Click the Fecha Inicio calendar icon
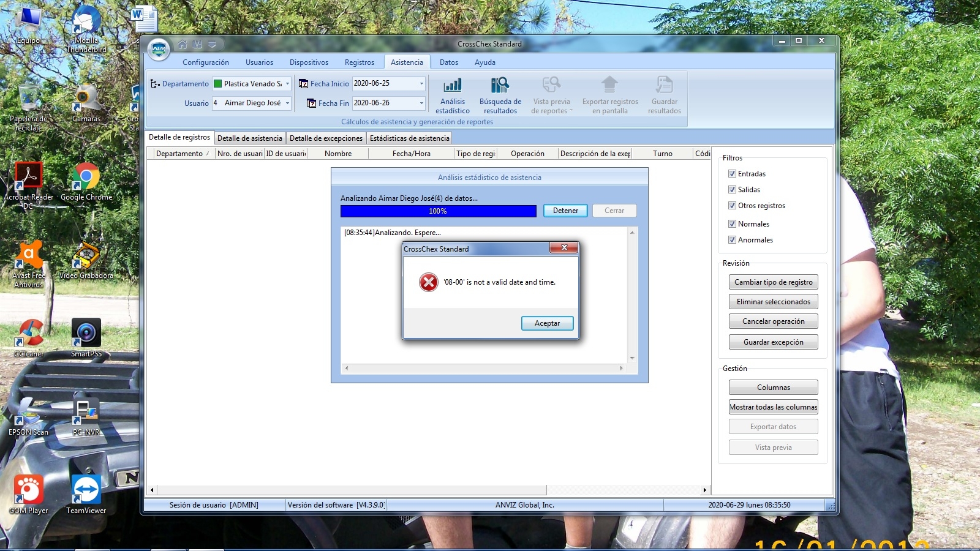The image size is (980, 551). [303, 84]
